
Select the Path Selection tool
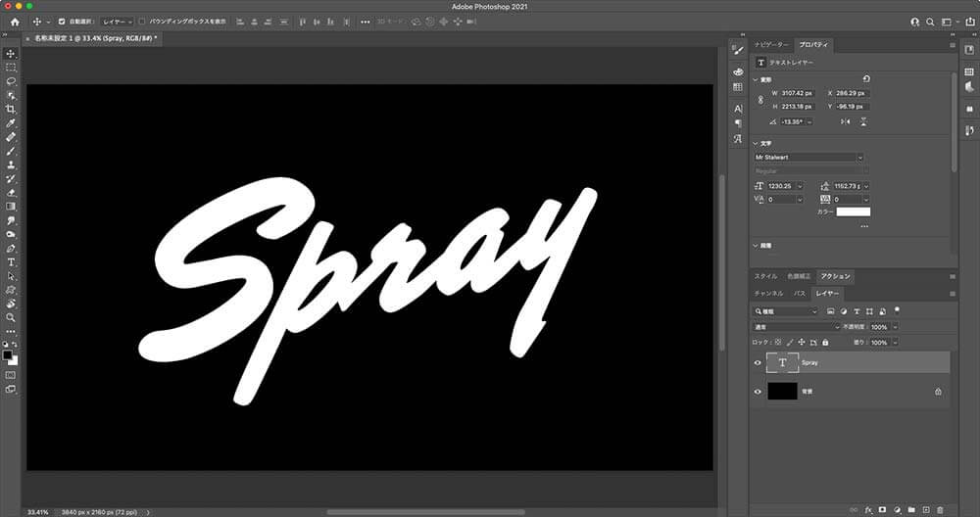pyautogui.click(x=11, y=276)
